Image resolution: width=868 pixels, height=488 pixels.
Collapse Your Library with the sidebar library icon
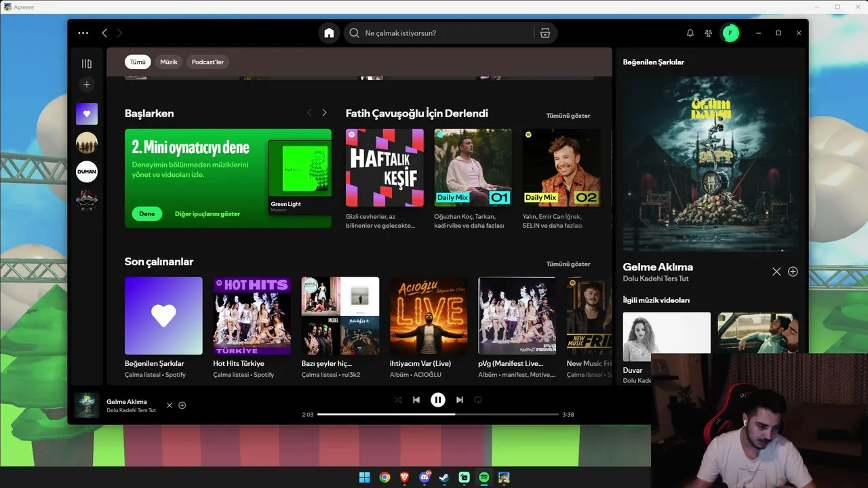tap(87, 64)
